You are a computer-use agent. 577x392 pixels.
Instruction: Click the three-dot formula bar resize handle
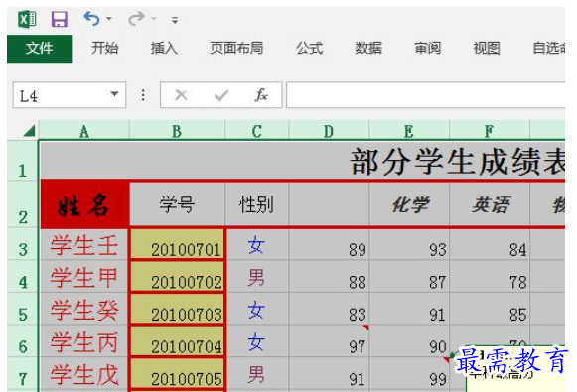click(x=143, y=95)
